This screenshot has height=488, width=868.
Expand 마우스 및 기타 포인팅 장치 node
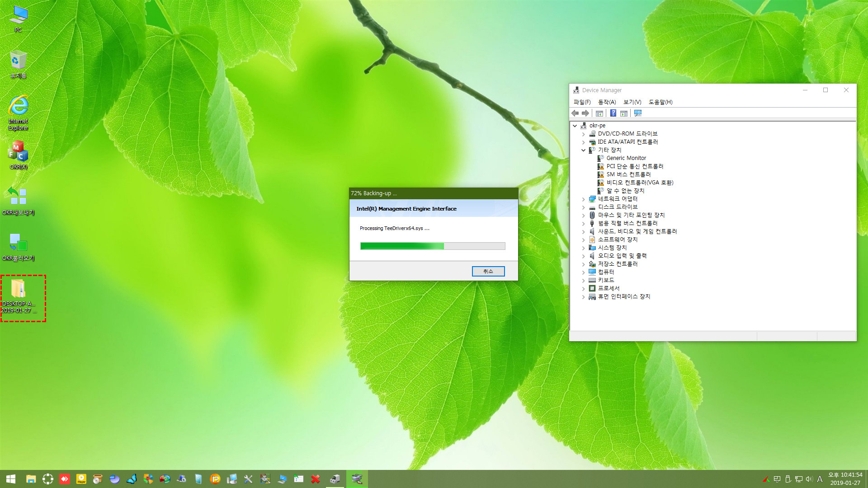click(x=583, y=215)
